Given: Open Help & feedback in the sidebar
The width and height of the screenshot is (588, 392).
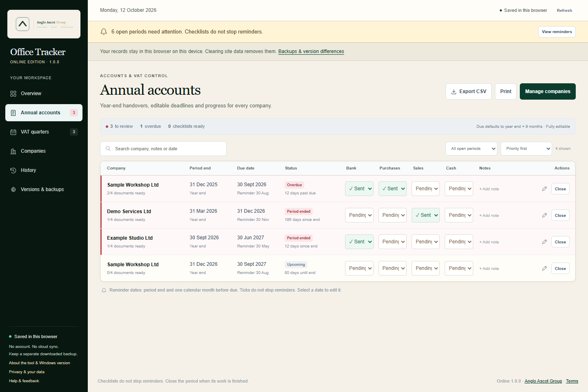Looking at the screenshot, I should tap(24, 381).
